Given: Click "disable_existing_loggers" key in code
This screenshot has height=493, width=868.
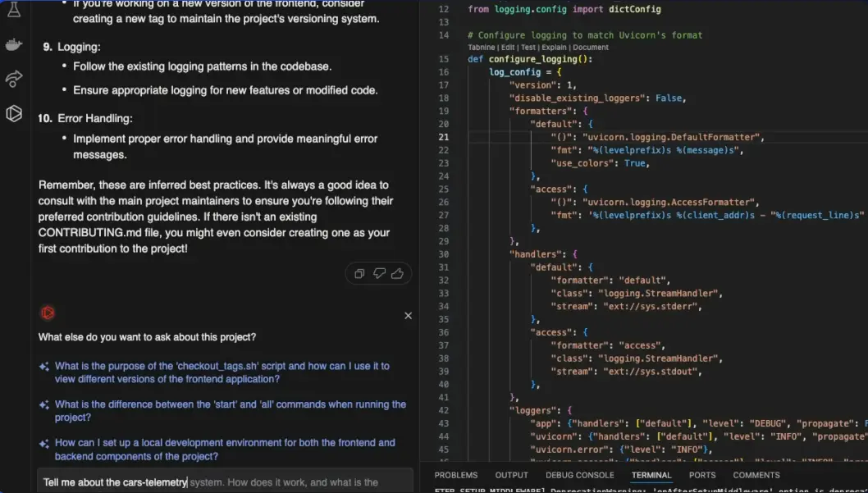Looking at the screenshot, I should pos(577,98).
